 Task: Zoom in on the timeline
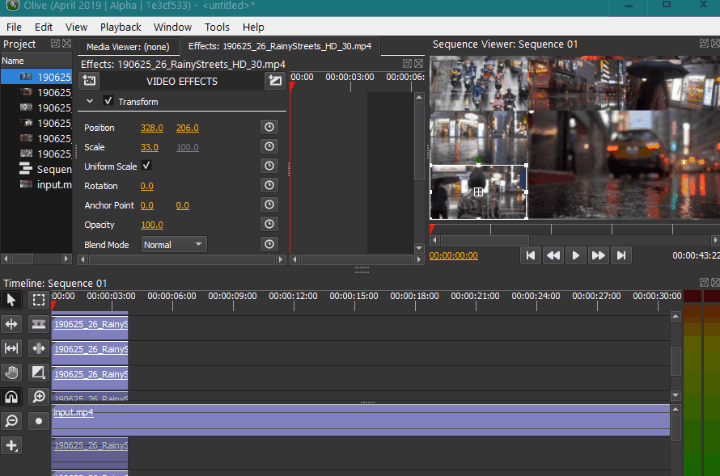(38, 397)
